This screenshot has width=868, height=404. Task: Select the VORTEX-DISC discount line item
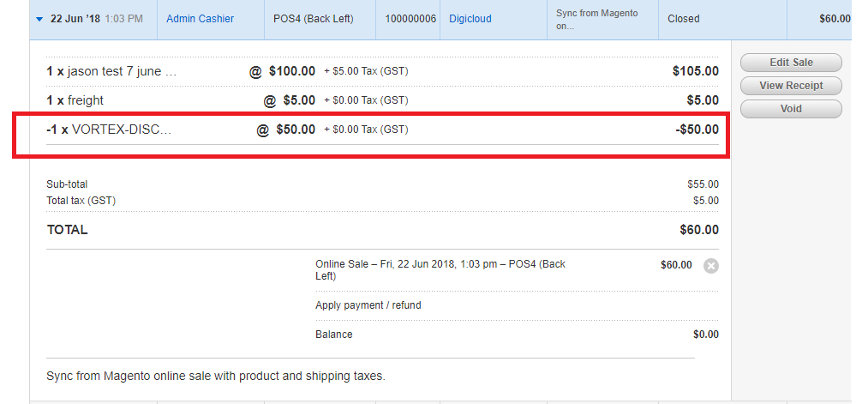coord(382,130)
